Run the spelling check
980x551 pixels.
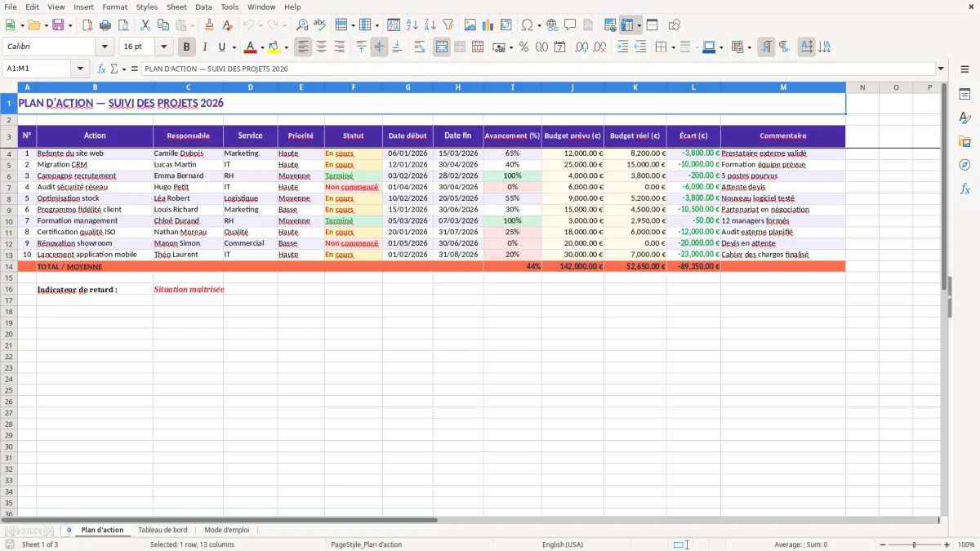(x=320, y=25)
